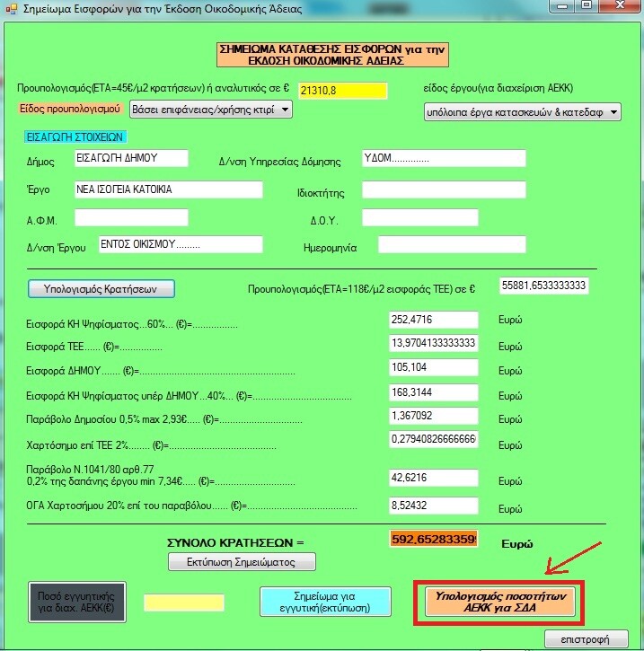Open the Είδος προϋπολογισμού dropdown
Image resolution: width=644 pixels, height=651 pixels.
[x=211, y=110]
